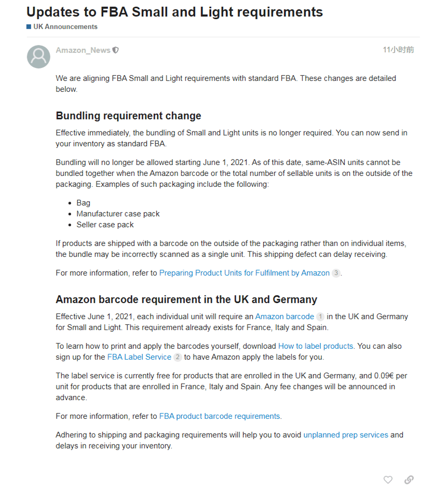The width and height of the screenshot is (432, 504).
Task: Open the unplanned prep services link
Action: pyautogui.click(x=346, y=435)
